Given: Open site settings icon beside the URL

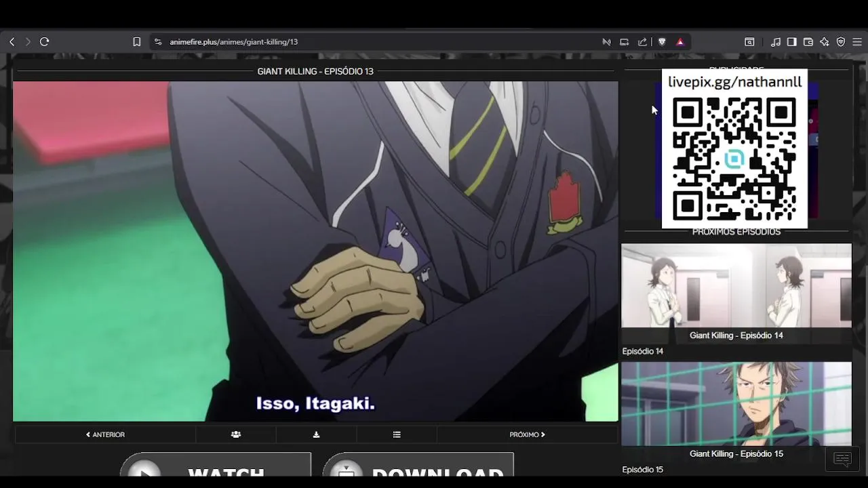Looking at the screenshot, I should [158, 42].
